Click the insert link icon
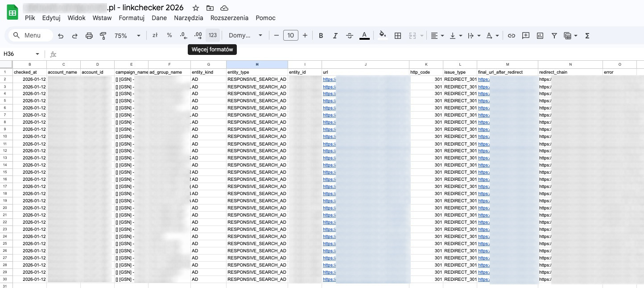Viewport: 644px width, 288px height. (512, 36)
